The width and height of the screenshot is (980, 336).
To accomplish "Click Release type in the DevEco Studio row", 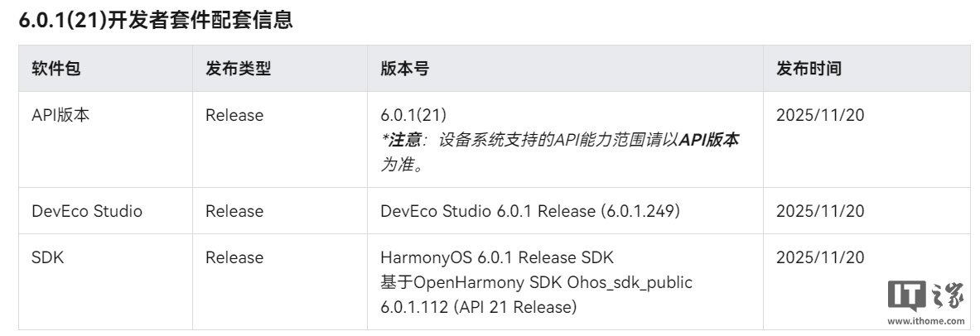I will tap(234, 211).
